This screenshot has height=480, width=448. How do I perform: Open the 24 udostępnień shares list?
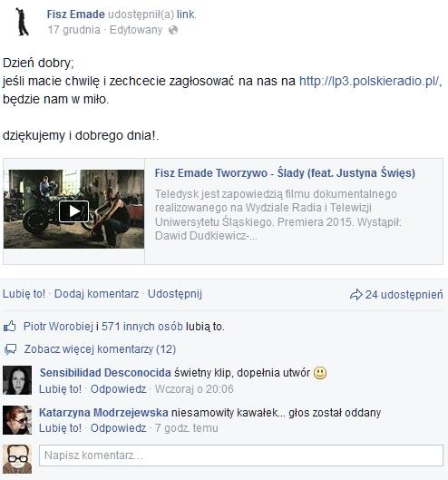pos(404,295)
